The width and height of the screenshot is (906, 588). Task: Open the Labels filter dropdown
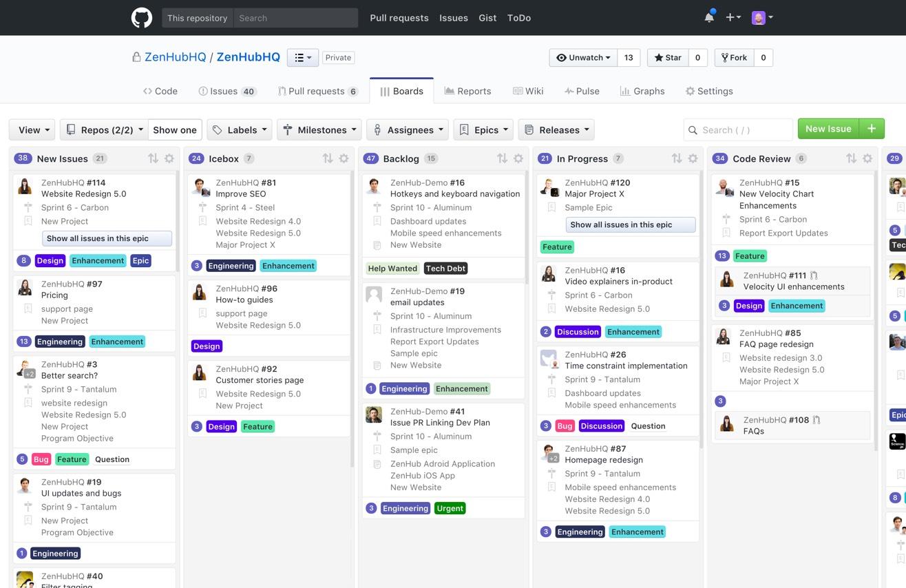(239, 129)
